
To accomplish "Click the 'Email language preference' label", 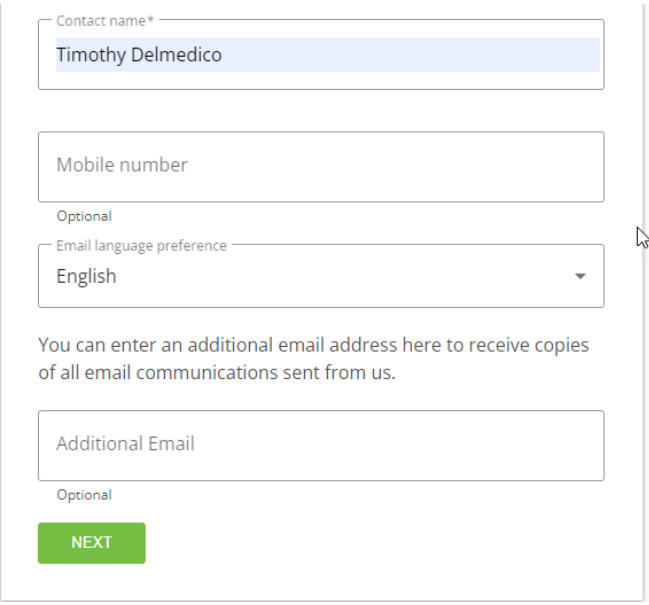I will click(x=141, y=245).
